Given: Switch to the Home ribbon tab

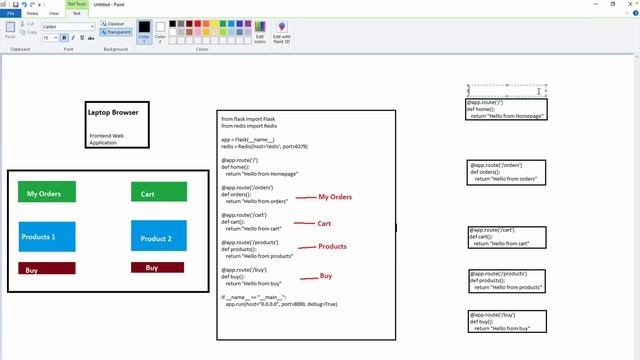Looking at the screenshot, I should (x=32, y=13).
